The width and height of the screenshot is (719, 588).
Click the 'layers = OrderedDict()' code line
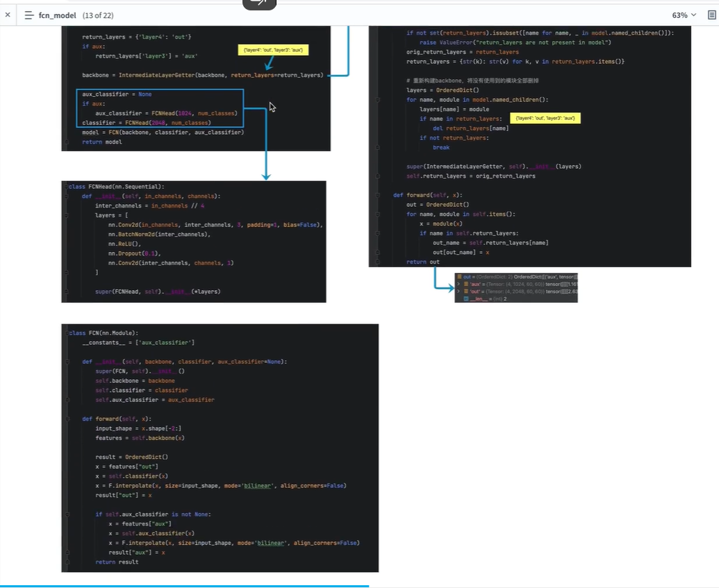443,90
